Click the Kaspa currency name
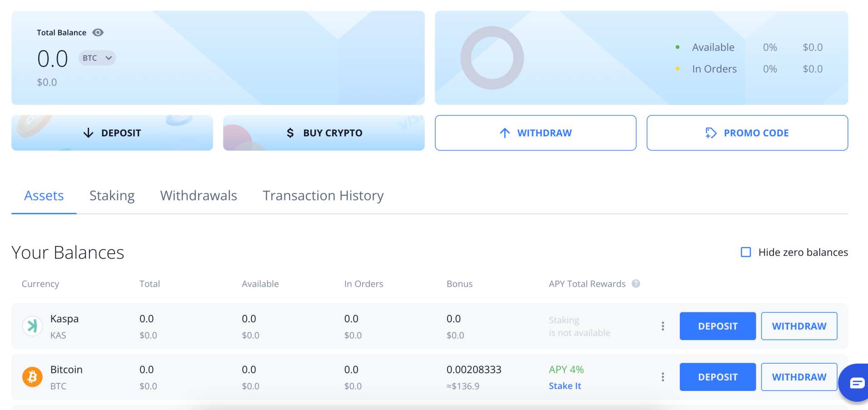Image resolution: width=868 pixels, height=410 pixels. [x=65, y=319]
